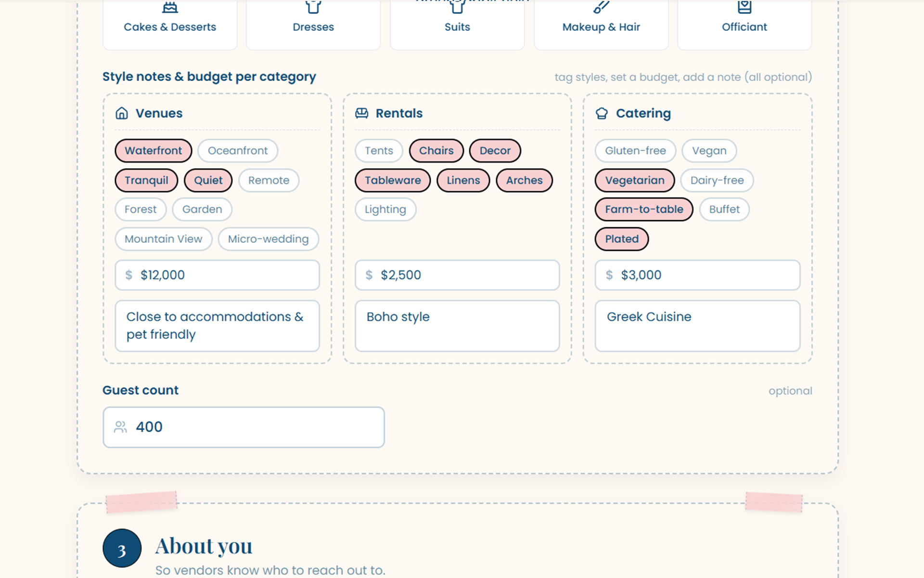Click the Venues card title
The width and height of the screenshot is (924, 578).
(x=159, y=113)
